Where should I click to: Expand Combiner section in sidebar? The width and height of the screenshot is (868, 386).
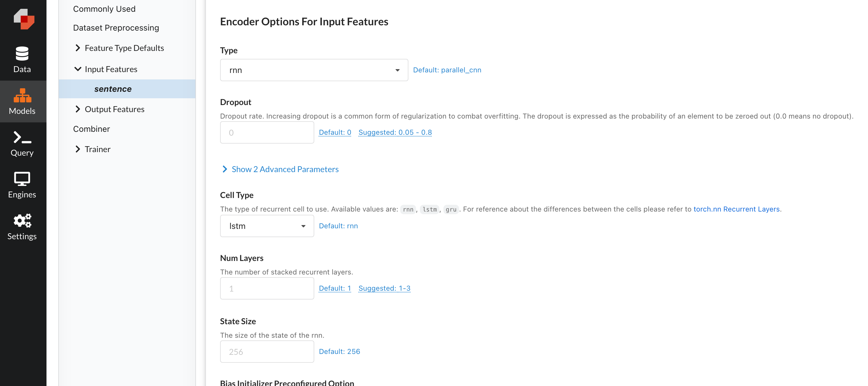pos(91,129)
